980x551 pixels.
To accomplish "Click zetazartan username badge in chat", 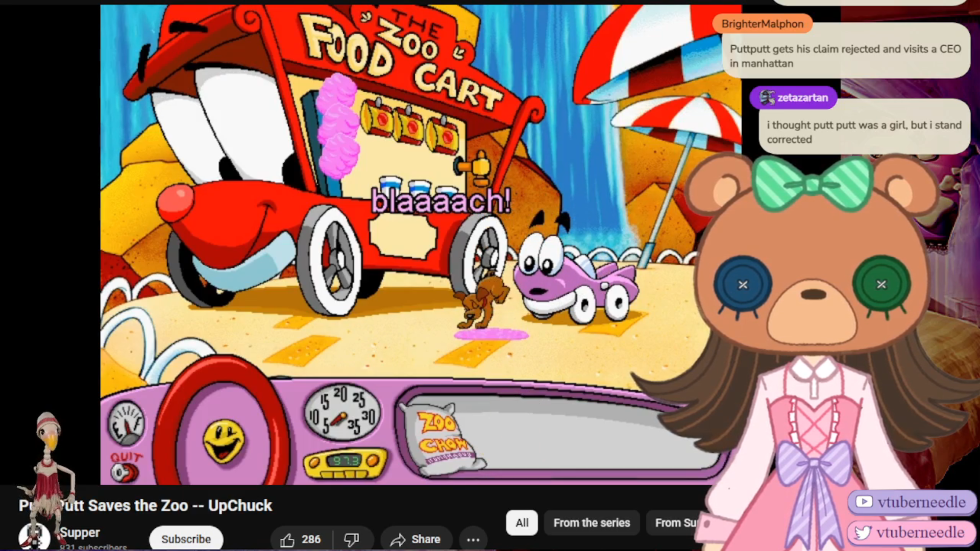I will (x=793, y=97).
